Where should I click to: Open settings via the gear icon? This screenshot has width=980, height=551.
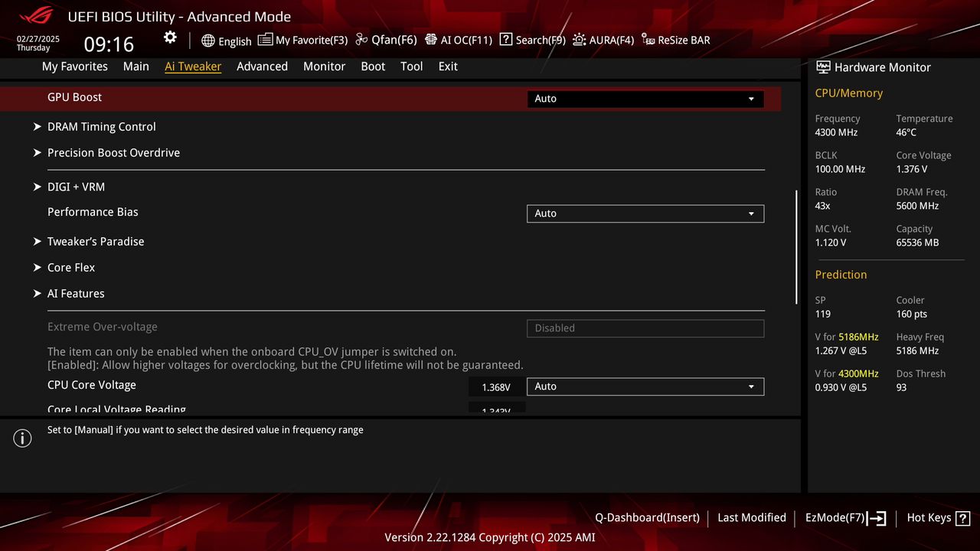[x=170, y=37]
